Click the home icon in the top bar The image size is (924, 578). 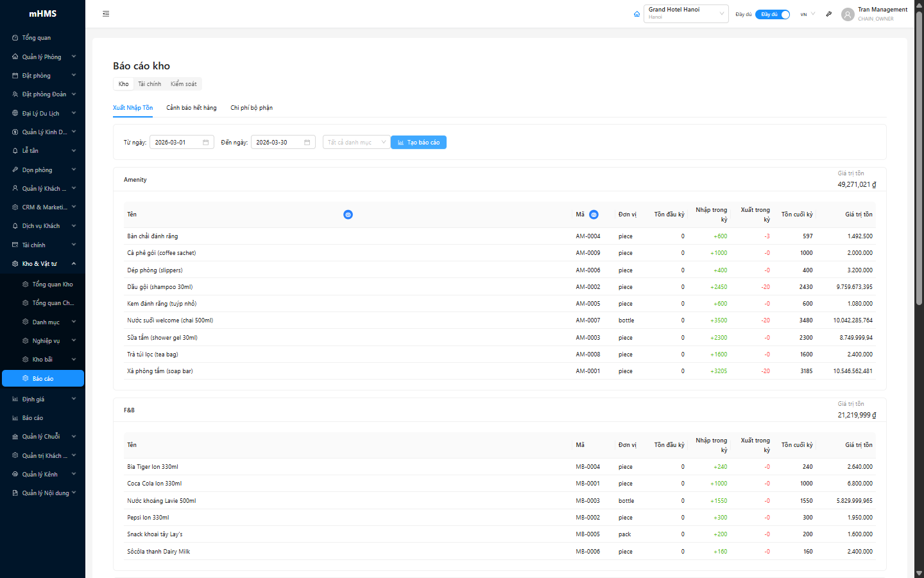coord(637,14)
